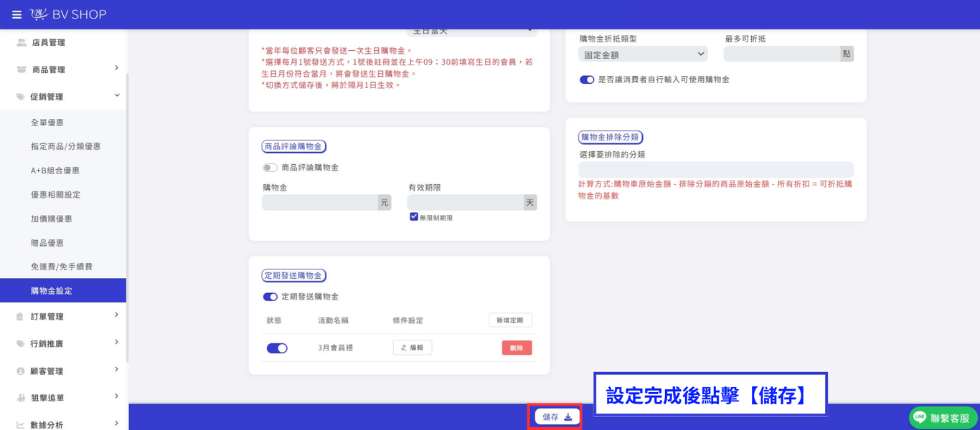Click the 商品管理 box icon
Image resolution: width=980 pixels, height=430 pixels.
pyautogui.click(x=21, y=70)
